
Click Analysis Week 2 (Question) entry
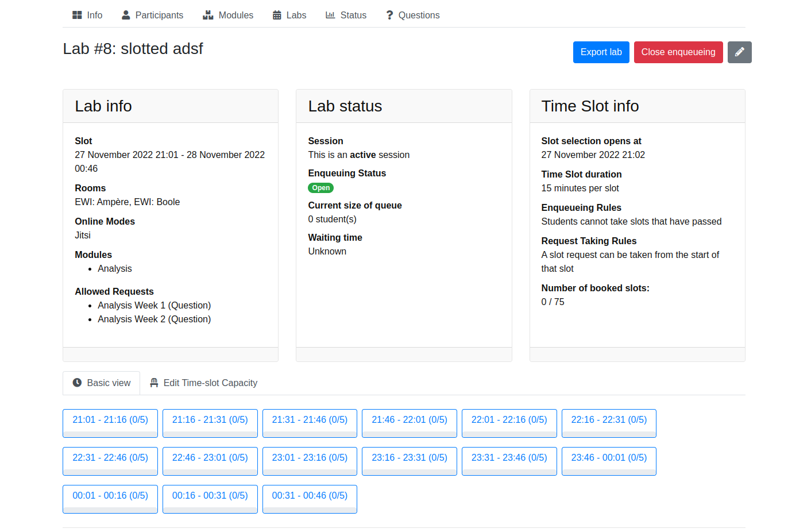[154, 319]
